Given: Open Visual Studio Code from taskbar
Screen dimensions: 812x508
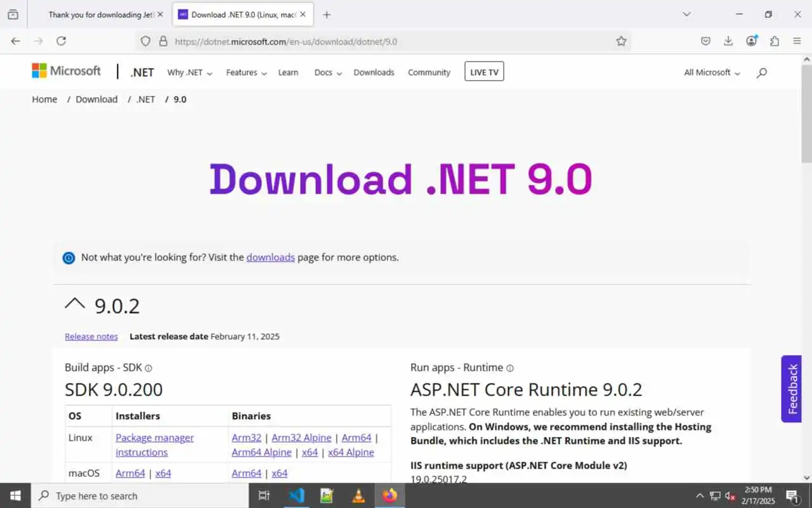Looking at the screenshot, I should click(296, 495).
